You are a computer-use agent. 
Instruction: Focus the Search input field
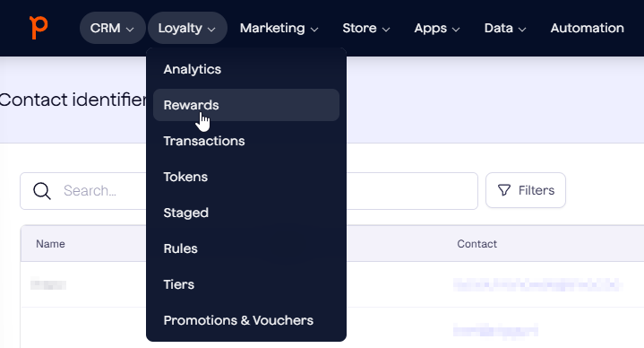pos(249,191)
